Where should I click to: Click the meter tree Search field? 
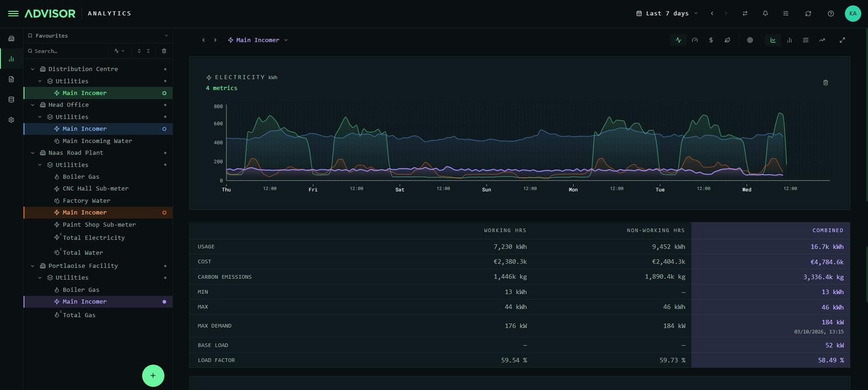(67, 51)
